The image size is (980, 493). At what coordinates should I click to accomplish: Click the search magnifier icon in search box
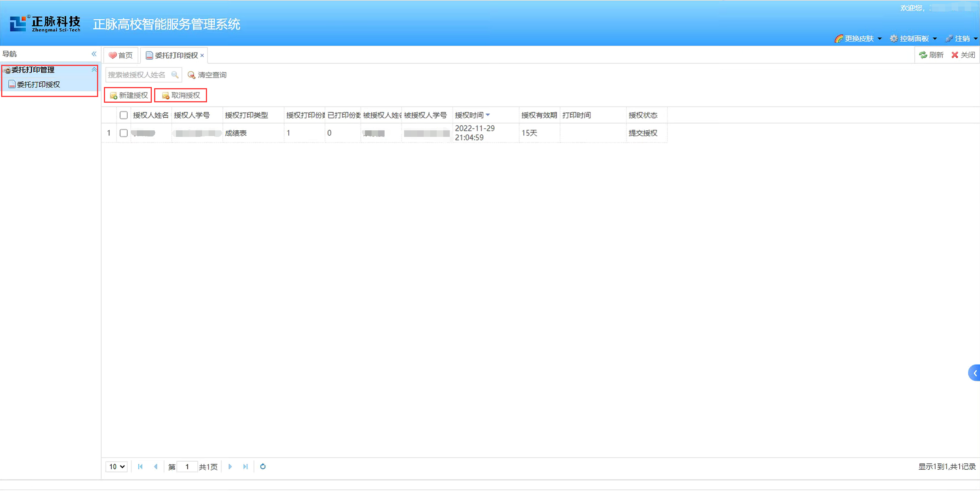(x=175, y=75)
